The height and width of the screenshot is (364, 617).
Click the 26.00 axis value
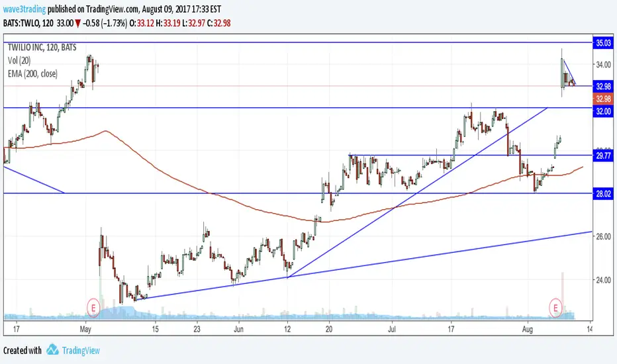click(603, 236)
